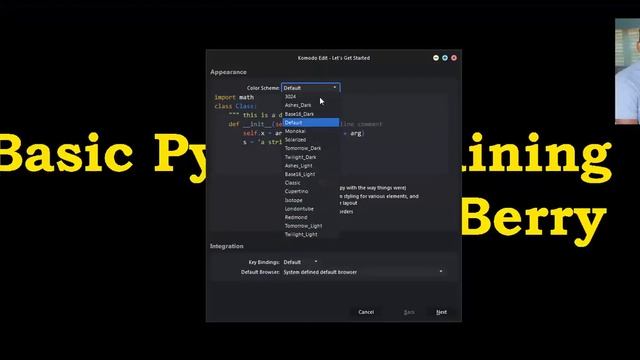Choose the Monokai color scheme
The width and height of the screenshot is (640, 360).
pos(311,131)
